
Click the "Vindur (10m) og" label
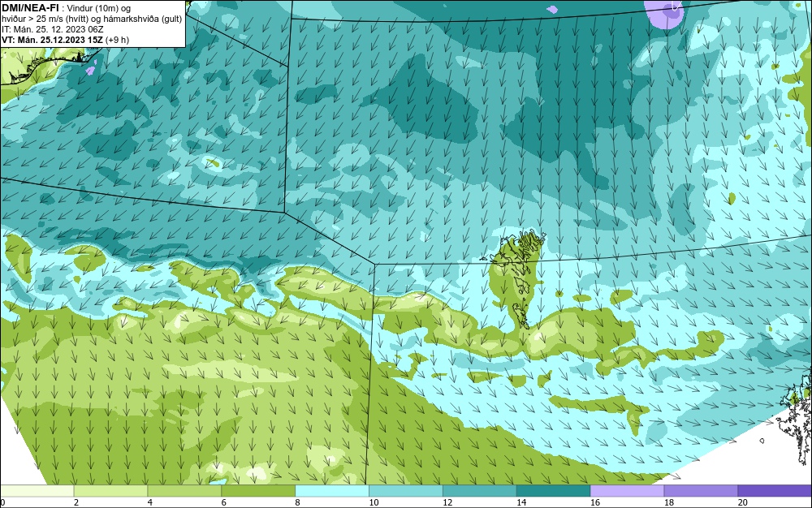[x=99, y=8]
